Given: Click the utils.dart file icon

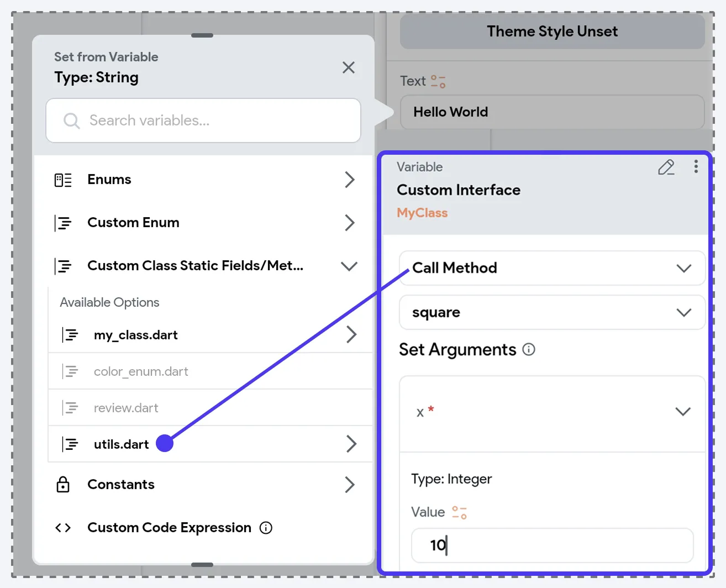Looking at the screenshot, I should [70, 444].
